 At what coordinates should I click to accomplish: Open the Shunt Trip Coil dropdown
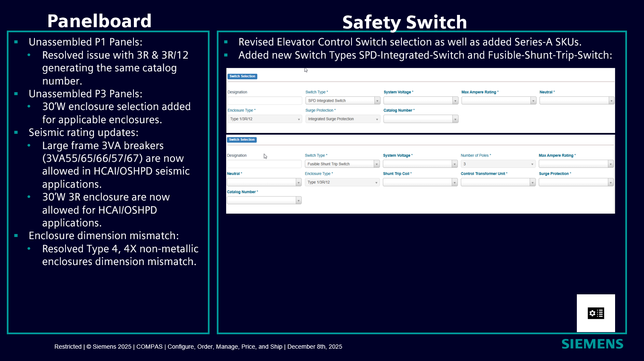(x=420, y=182)
